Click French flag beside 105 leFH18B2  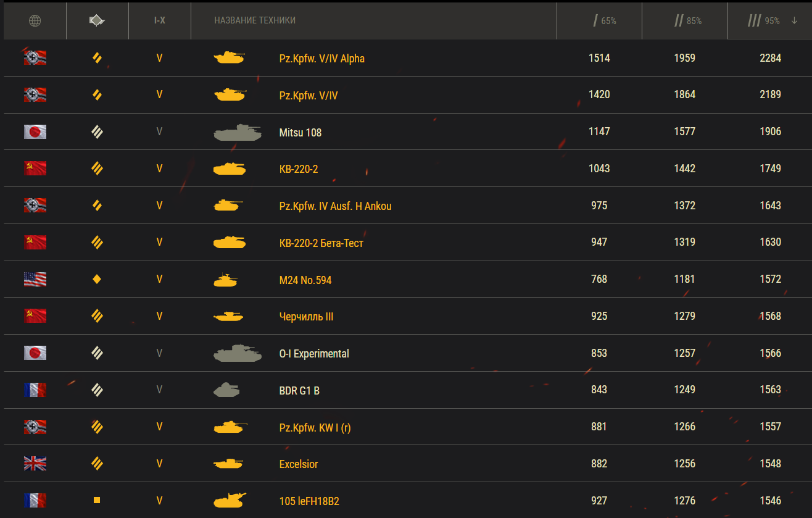[x=35, y=501]
